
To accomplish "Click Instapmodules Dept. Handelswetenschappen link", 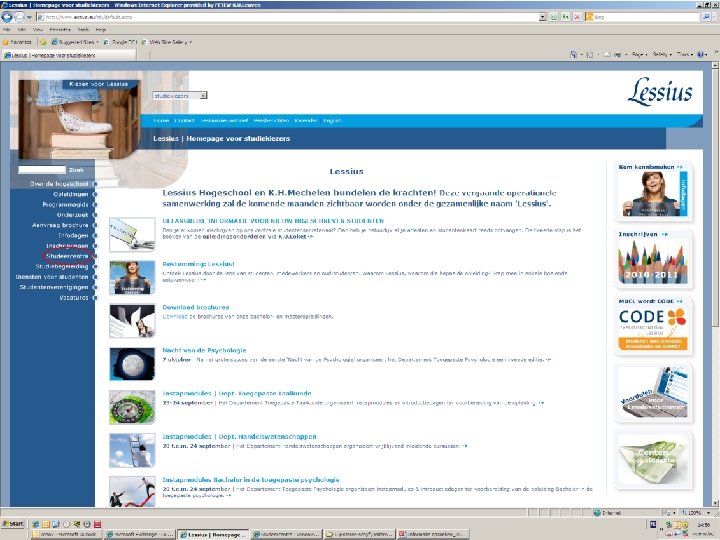I will tap(239, 437).
